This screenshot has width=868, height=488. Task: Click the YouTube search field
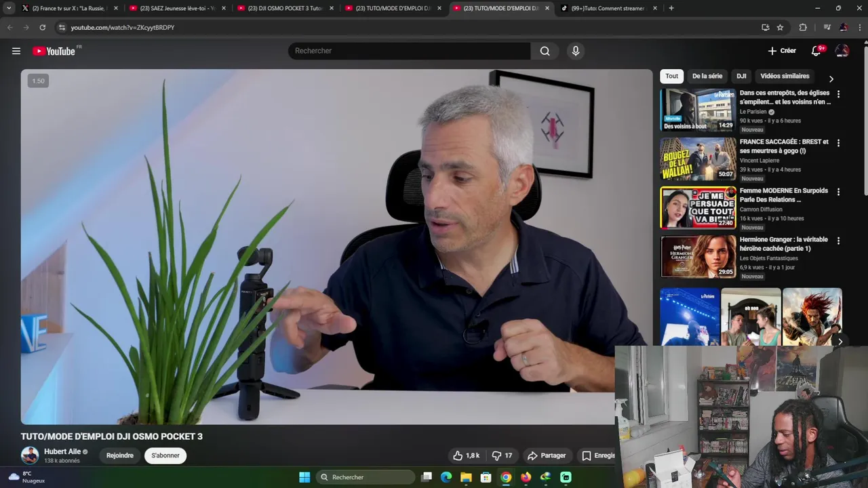[410, 51]
